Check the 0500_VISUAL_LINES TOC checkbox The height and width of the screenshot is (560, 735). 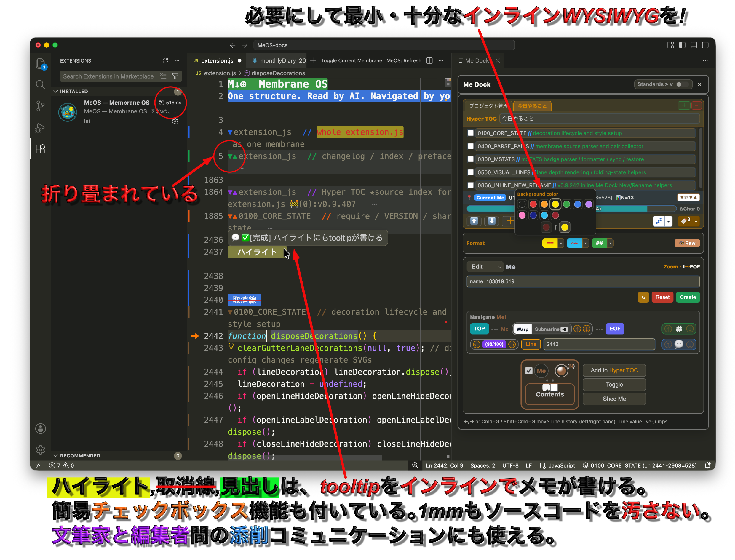(x=470, y=172)
